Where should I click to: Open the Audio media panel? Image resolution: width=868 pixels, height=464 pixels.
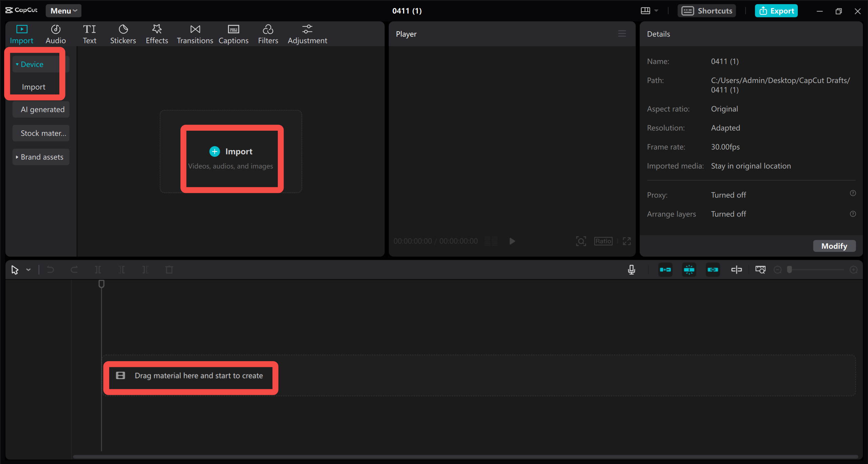click(55, 33)
